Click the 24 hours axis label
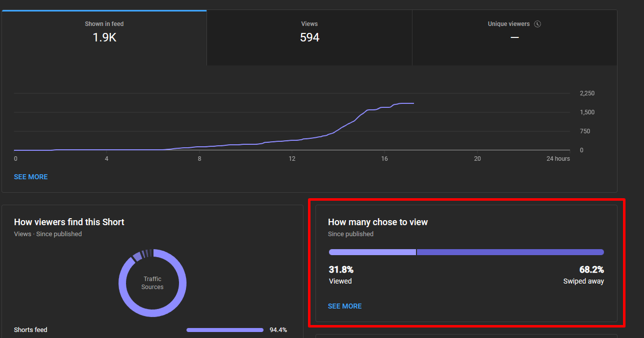Viewport: 644px width, 338px height. [x=557, y=159]
